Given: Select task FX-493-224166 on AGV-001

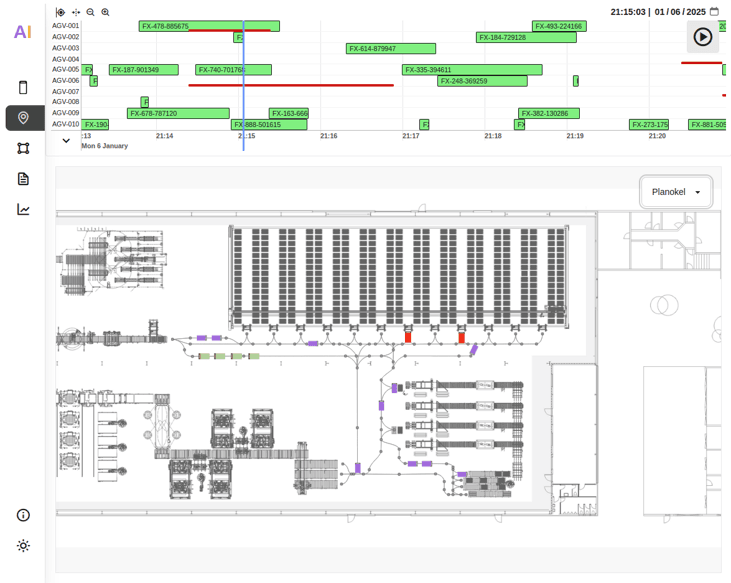Looking at the screenshot, I should [x=559, y=26].
